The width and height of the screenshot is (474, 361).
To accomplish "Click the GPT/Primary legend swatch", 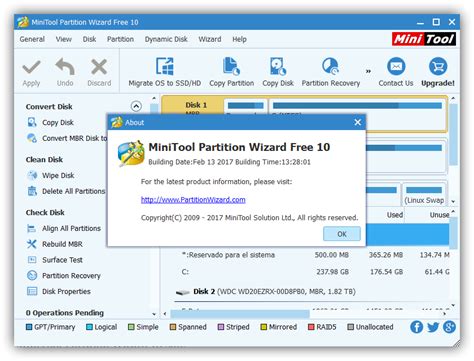I will point(29,327).
